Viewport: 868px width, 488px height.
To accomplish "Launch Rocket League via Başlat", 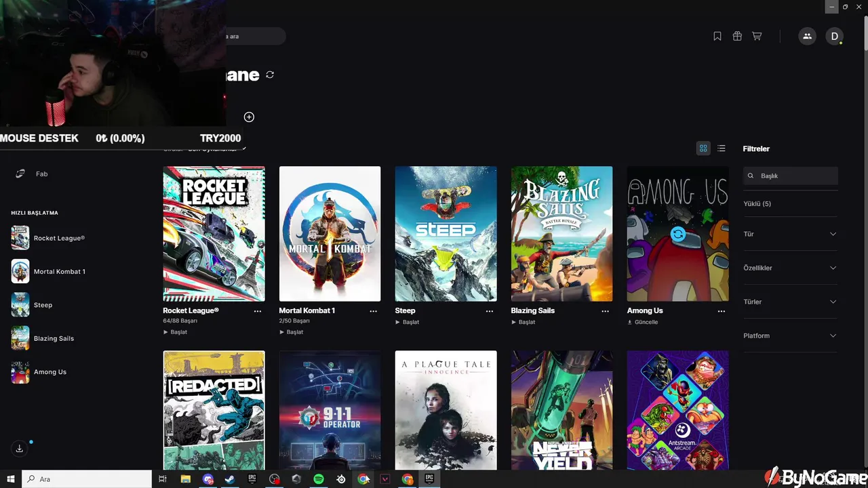I will click(x=175, y=332).
